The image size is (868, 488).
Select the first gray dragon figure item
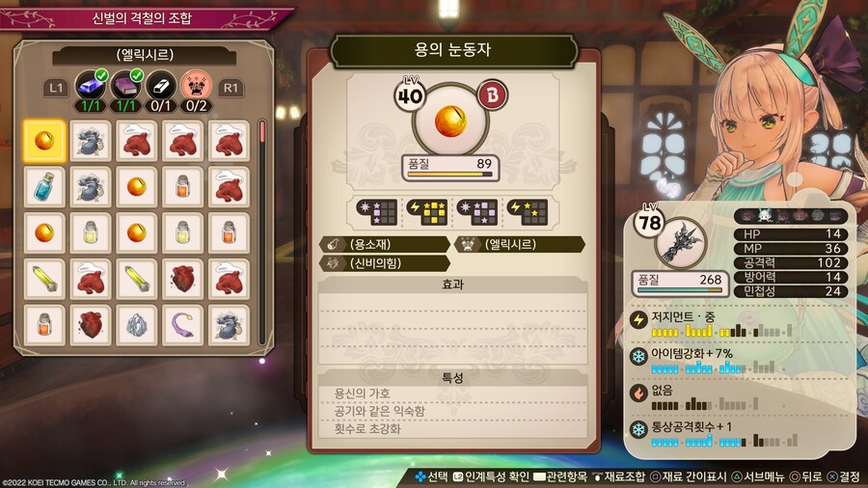click(x=91, y=141)
